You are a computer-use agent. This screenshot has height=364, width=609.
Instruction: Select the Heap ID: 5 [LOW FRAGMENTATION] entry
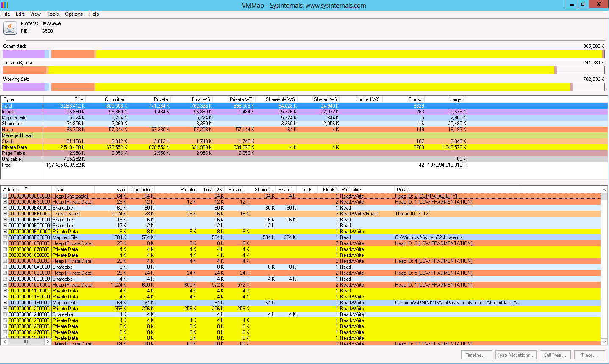click(434, 273)
